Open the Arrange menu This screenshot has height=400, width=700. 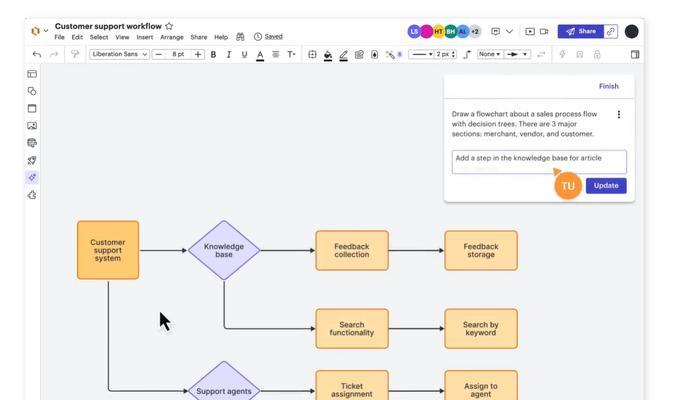[x=172, y=37]
